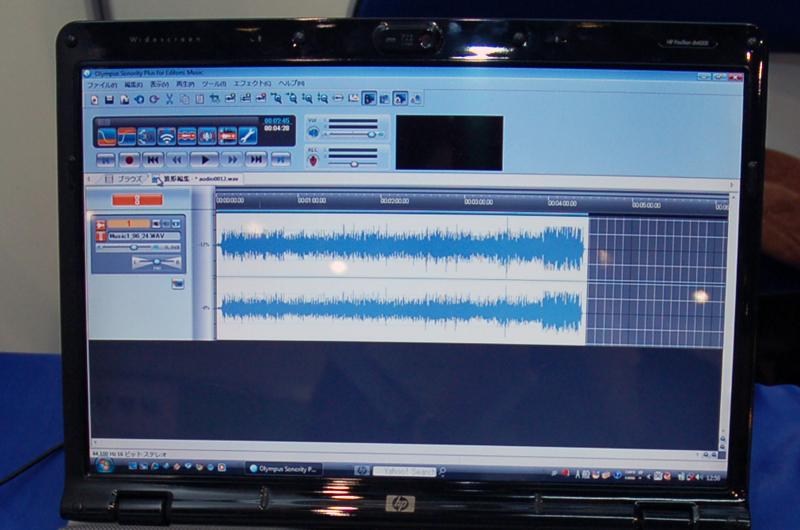Click the New file toolbar icon

(x=95, y=100)
